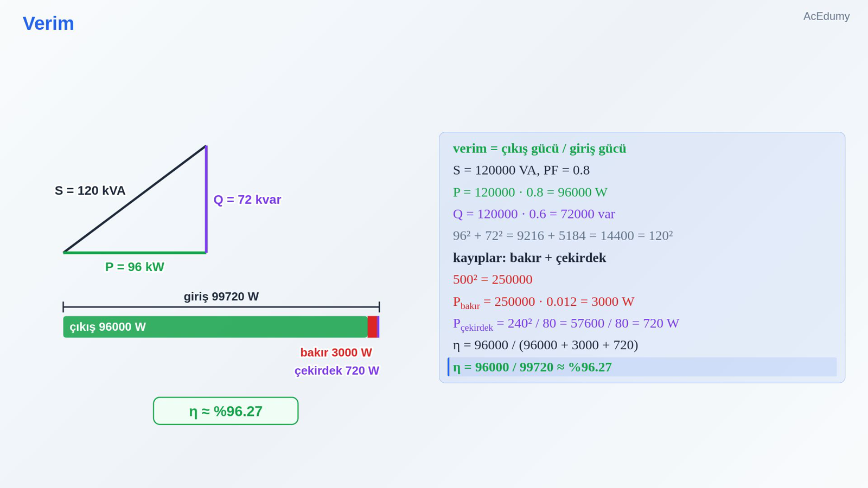Select the P çekirdek = 720 W equation
868x488 pixels.
[x=566, y=324]
